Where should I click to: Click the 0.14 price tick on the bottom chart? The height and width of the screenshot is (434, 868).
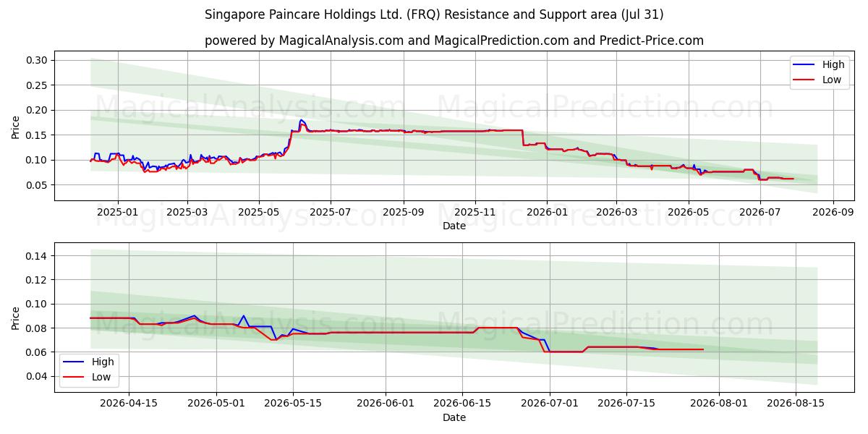click(37, 256)
